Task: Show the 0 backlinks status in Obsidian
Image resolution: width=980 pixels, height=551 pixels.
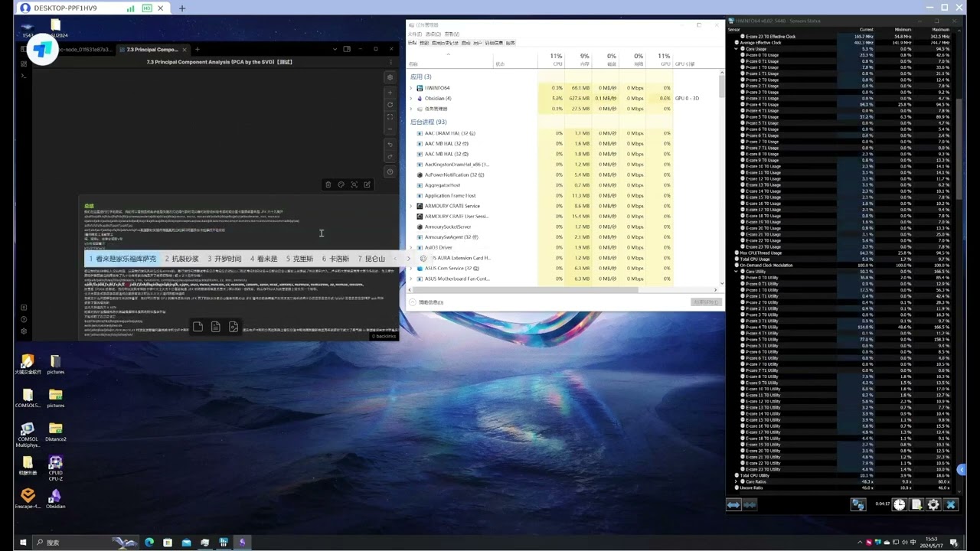Action: 384,336
